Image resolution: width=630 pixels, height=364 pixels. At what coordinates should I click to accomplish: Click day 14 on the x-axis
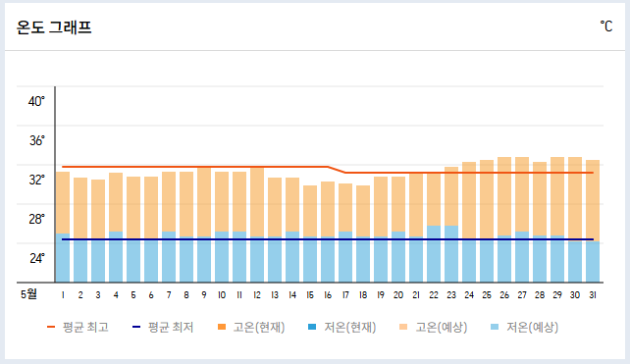(x=292, y=295)
